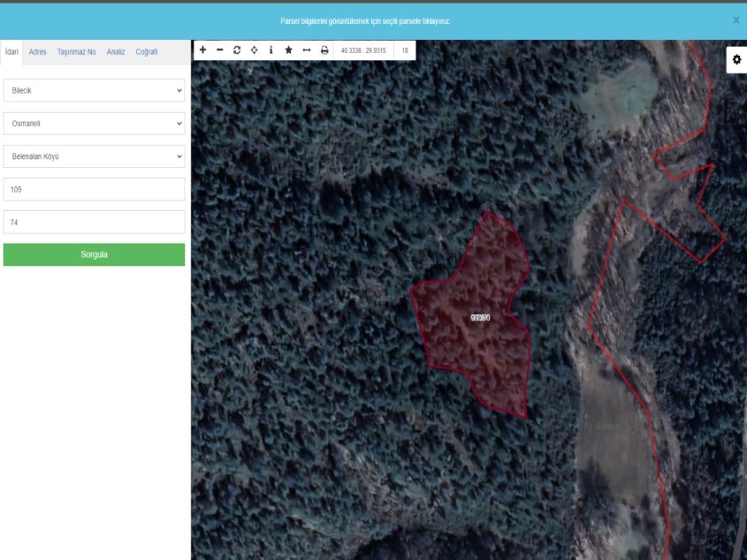Expand the Belenalan Köyü neighborhood dropdown

tap(94, 156)
